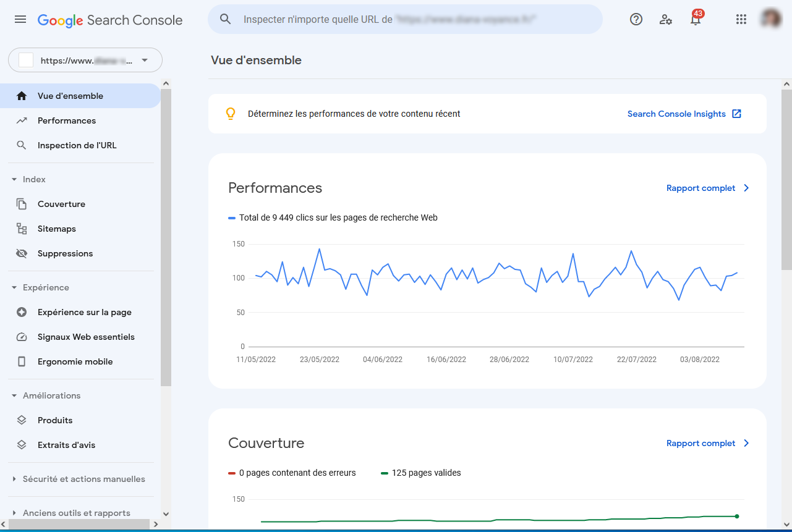Click the "Performances" card heading

275,188
